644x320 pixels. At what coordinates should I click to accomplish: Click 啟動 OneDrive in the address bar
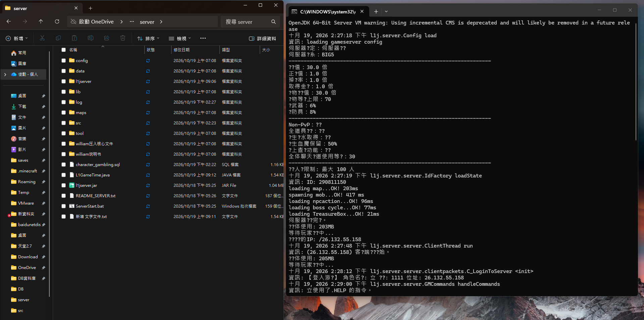96,22
